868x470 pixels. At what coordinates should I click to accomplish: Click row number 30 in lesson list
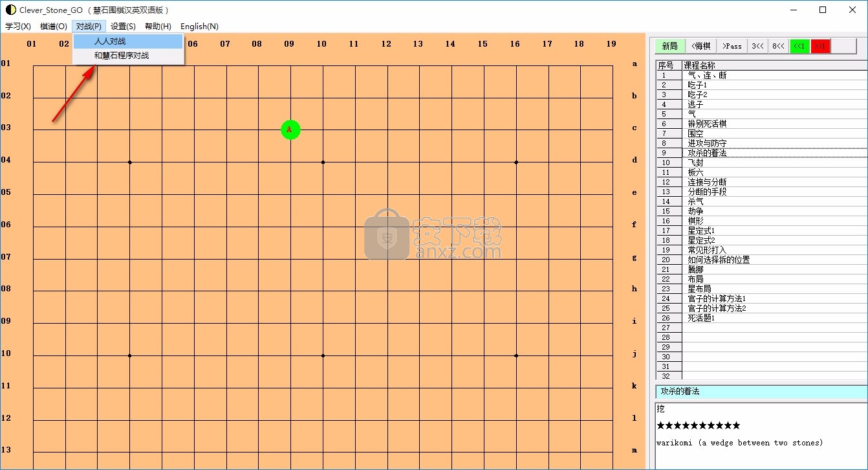coord(669,357)
